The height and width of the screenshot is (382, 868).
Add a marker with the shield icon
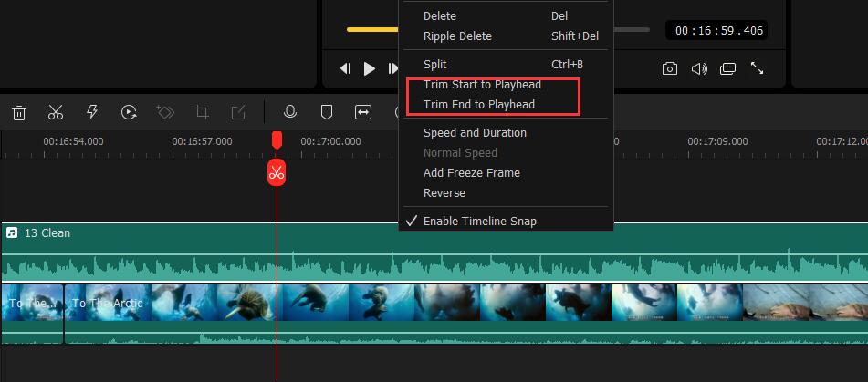(x=327, y=113)
